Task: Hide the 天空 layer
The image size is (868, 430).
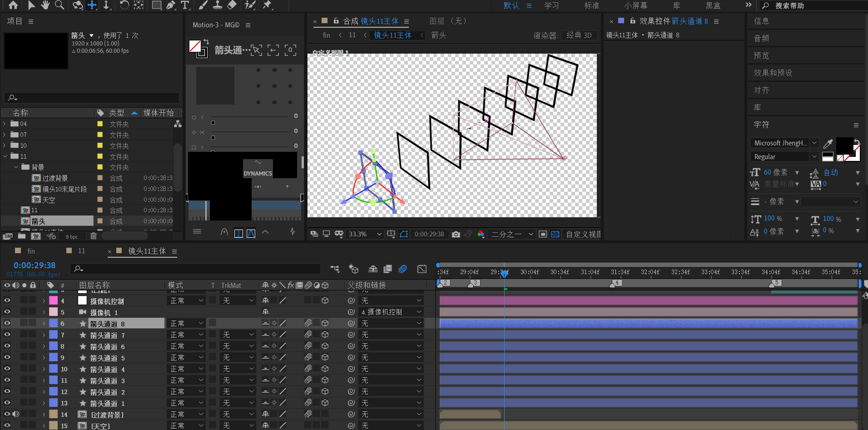Action: coord(7,425)
